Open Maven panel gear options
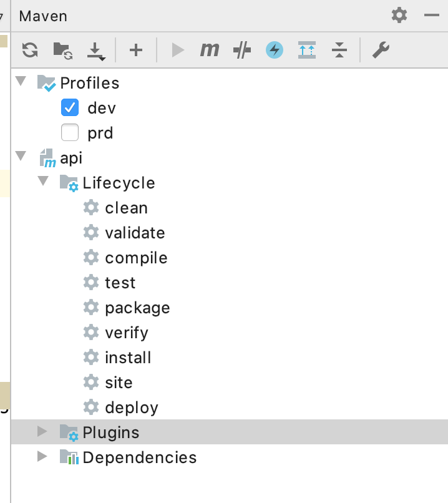This screenshot has height=503, width=448. (x=399, y=15)
